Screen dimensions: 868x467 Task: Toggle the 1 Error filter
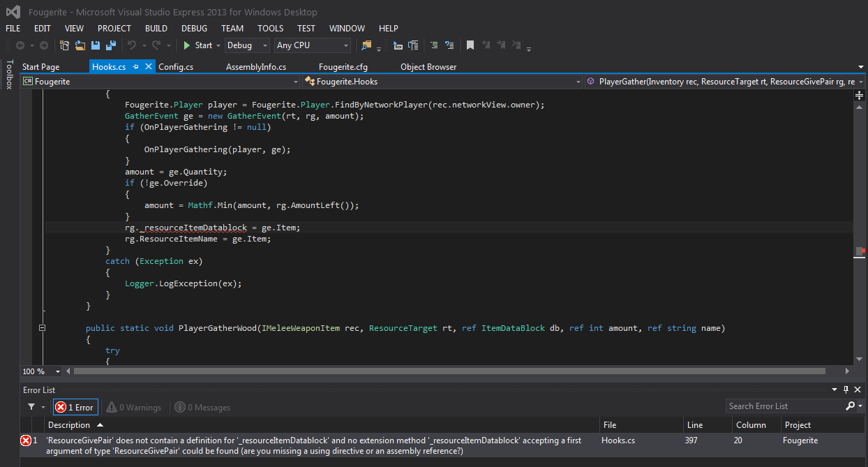[75, 407]
